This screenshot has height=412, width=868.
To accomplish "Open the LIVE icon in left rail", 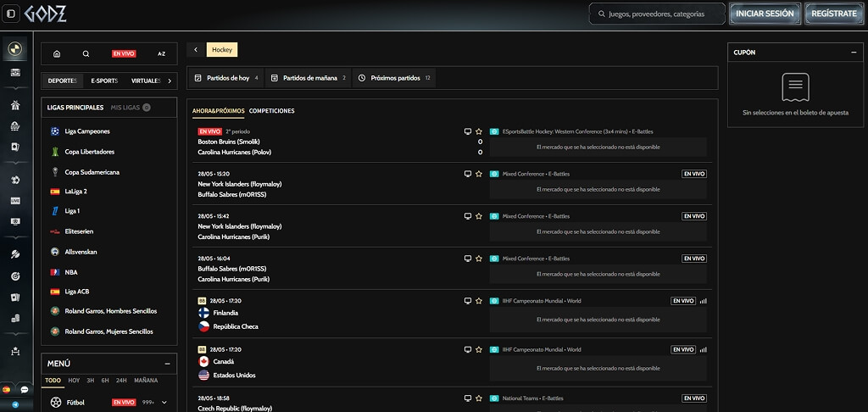I will (15, 200).
